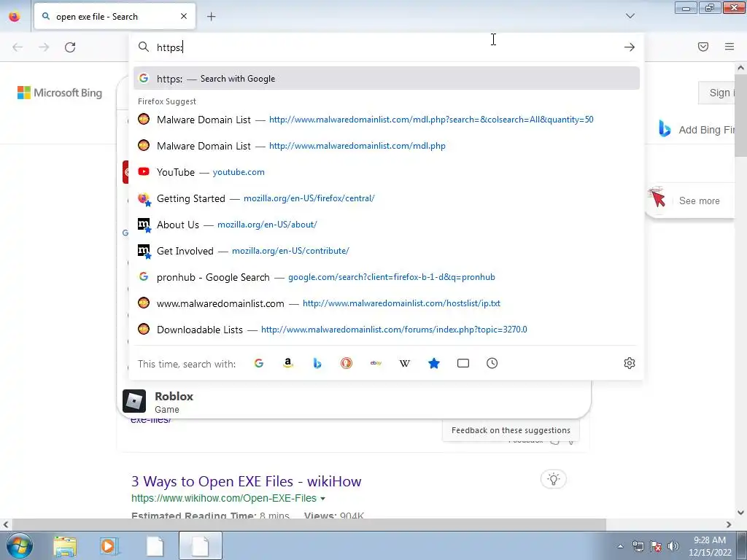The height and width of the screenshot is (560, 747).
Task: Choose the Downloadable Lists forum suggestion
Action: (387, 329)
